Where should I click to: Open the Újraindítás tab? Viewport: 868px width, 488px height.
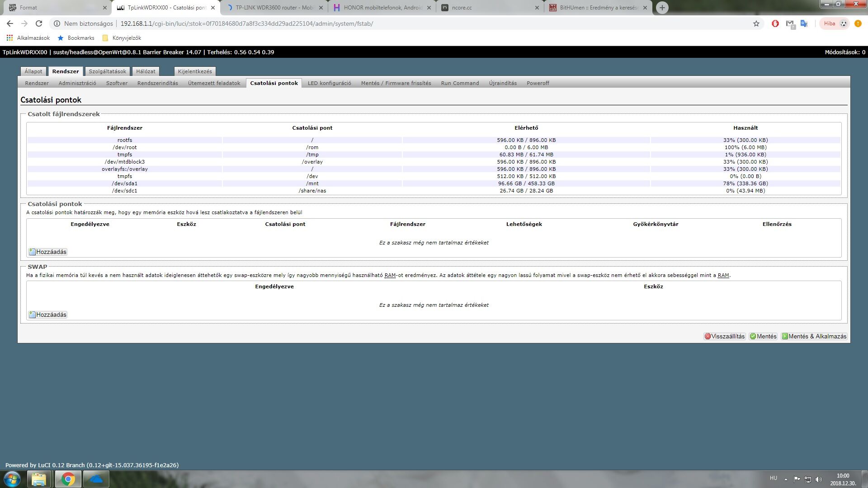503,83
